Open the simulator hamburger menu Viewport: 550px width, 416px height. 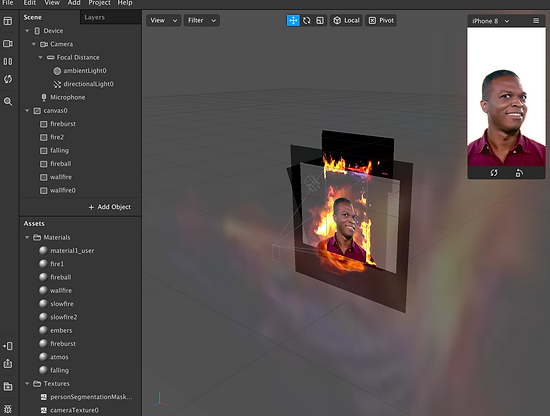tap(536, 21)
